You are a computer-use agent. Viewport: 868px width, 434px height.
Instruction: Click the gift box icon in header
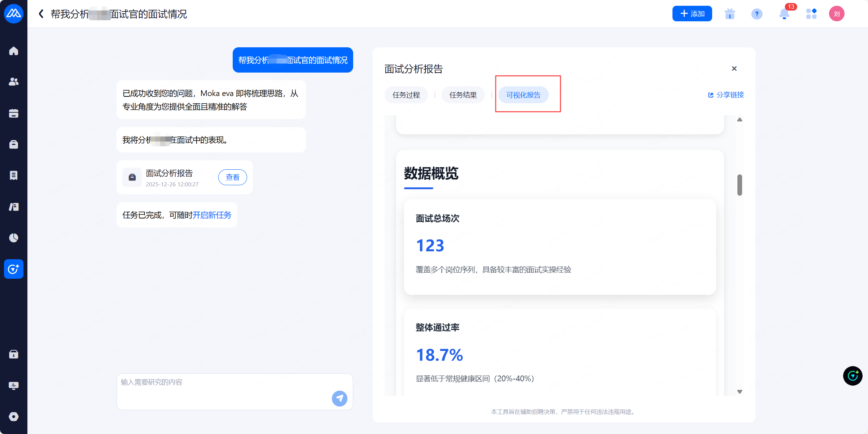(729, 14)
